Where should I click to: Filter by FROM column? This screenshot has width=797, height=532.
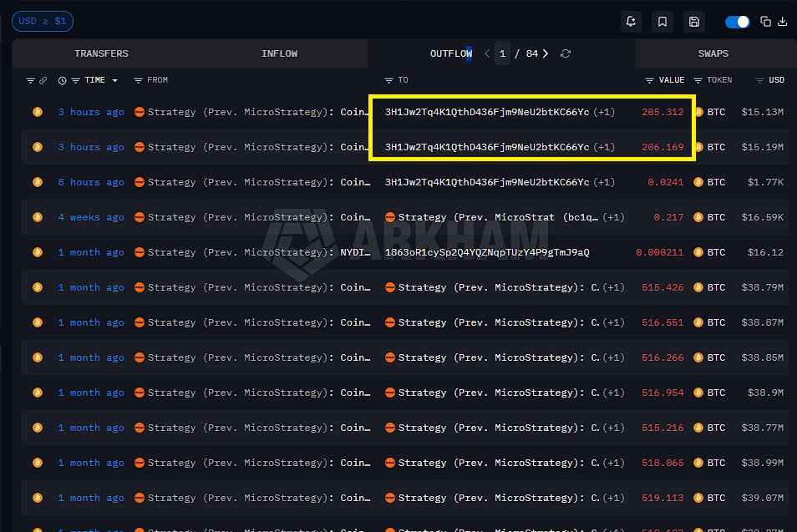point(138,80)
